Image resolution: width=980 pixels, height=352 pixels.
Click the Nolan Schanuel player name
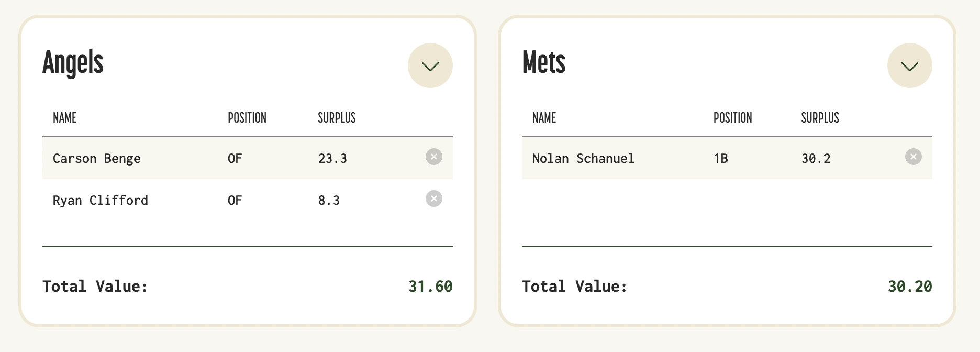click(583, 158)
